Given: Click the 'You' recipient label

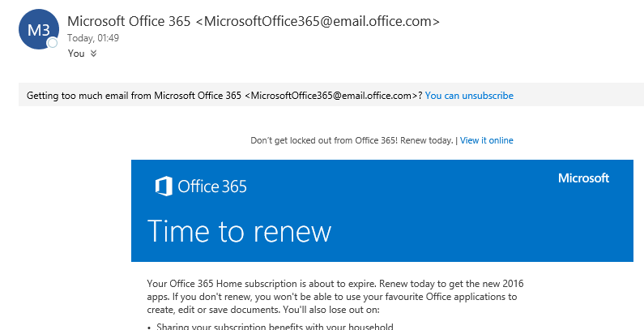Looking at the screenshot, I should [76, 54].
